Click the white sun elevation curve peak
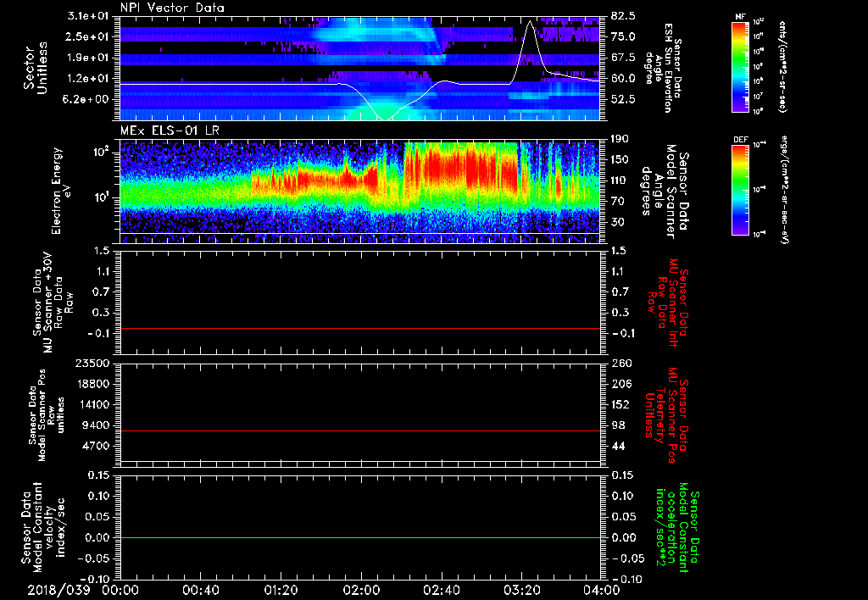Image resolution: width=868 pixels, height=600 pixels. 529,22
